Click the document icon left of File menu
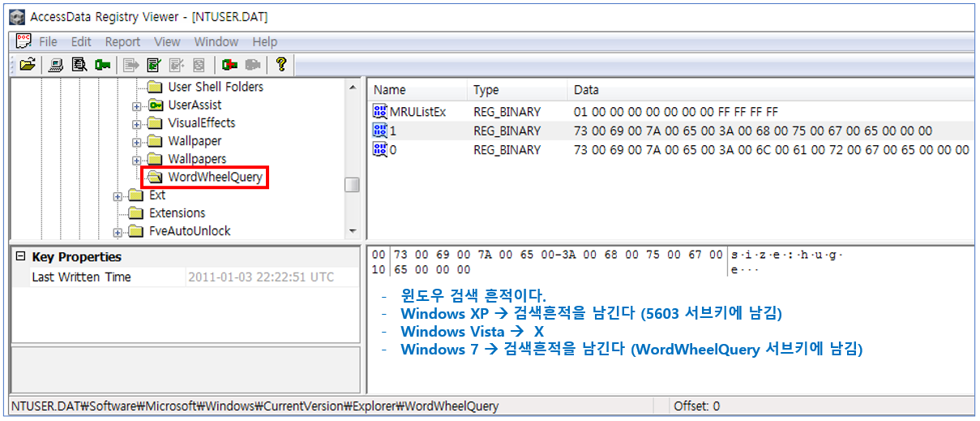 point(24,41)
